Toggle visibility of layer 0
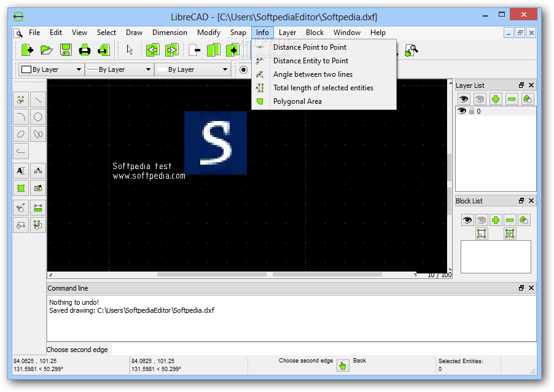Image resolution: width=554 pixels, height=392 pixels. (462, 111)
